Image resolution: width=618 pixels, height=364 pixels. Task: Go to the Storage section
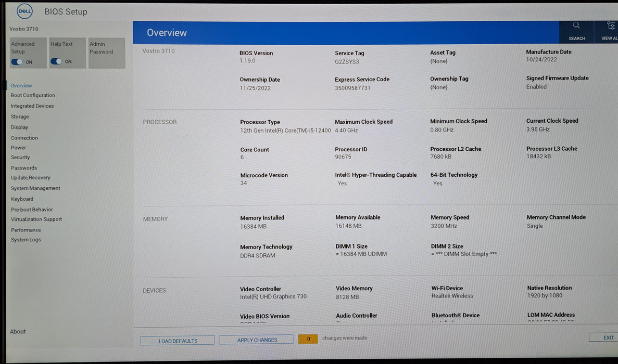pos(20,116)
